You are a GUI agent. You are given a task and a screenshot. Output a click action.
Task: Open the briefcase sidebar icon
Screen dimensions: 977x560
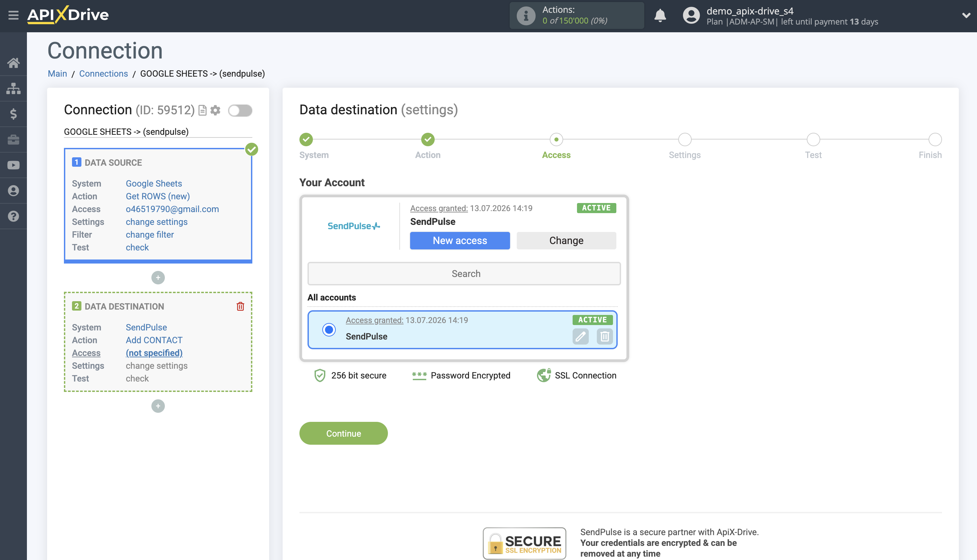[x=13, y=139]
